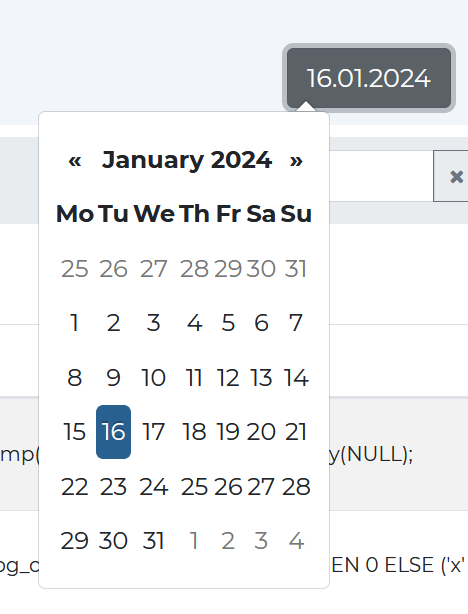
Task: Choose greyed December 31 date
Action: [296, 269]
